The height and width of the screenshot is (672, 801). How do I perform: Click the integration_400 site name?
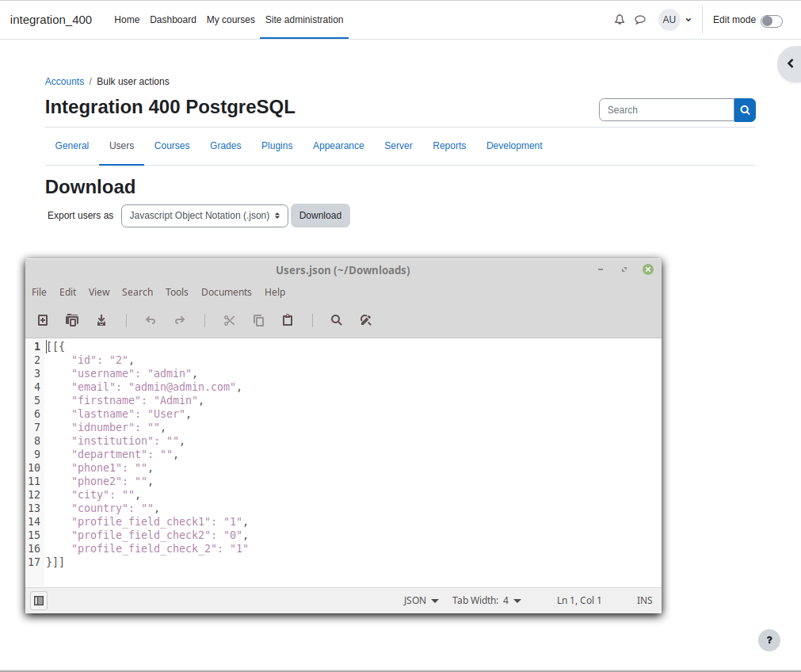click(51, 20)
